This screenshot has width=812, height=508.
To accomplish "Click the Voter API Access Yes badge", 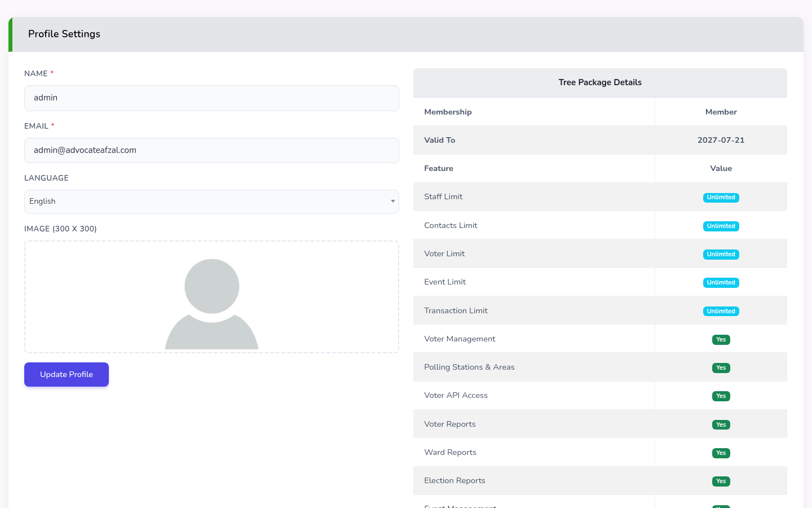I will pyautogui.click(x=721, y=396).
